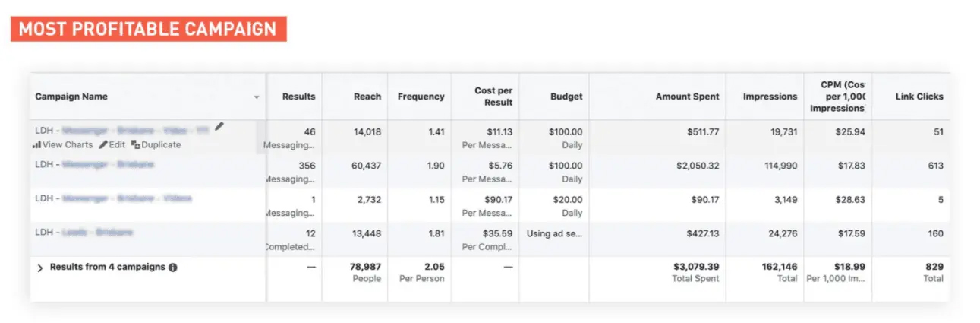Select the Budget column header

[566, 97]
